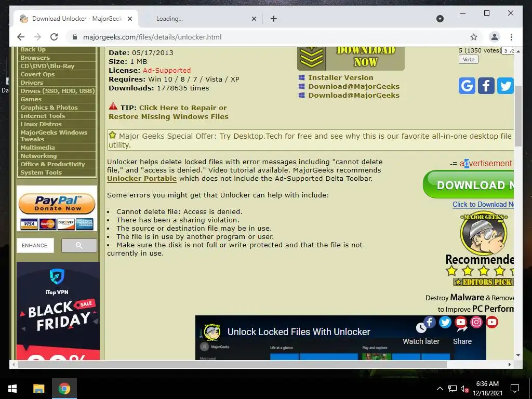This screenshot has width=532, height=399.
Task: Open the Windows Start menu
Action: (x=12, y=389)
